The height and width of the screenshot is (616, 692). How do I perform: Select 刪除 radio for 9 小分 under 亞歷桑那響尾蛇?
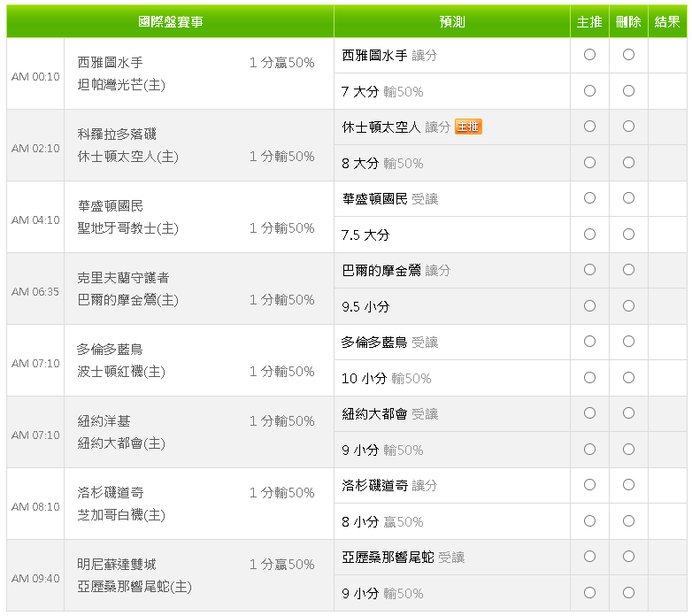628,593
